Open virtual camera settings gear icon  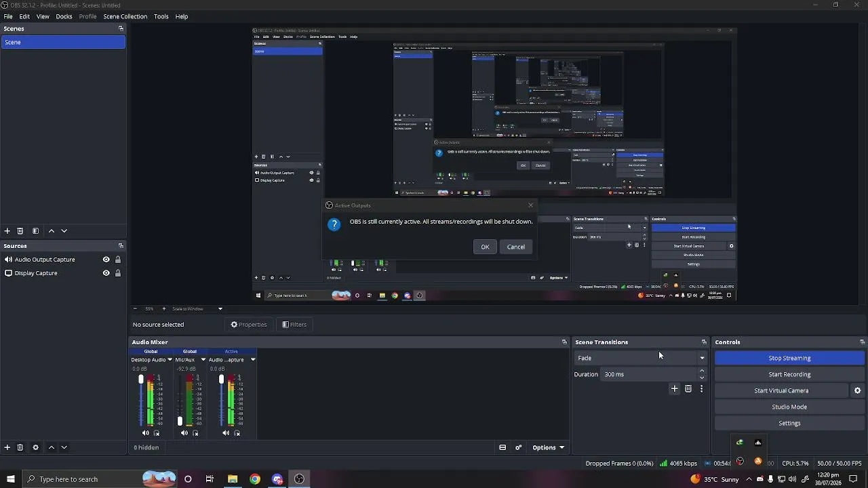point(858,390)
